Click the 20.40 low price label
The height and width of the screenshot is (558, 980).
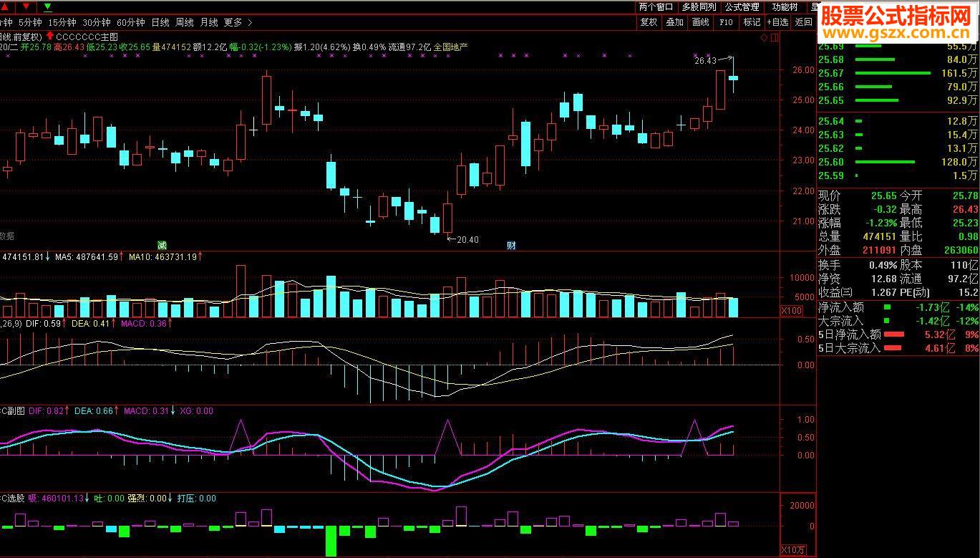coord(467,240)
